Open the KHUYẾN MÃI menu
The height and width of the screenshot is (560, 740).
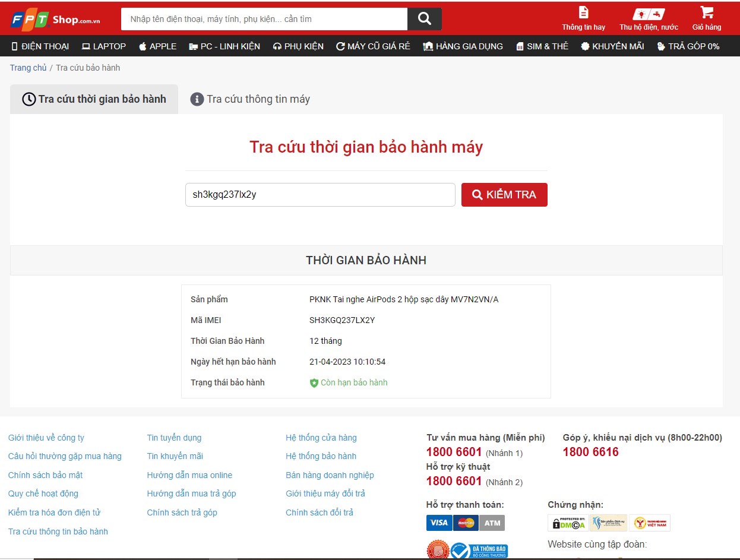pyautogui.click(x=612, y=46)
